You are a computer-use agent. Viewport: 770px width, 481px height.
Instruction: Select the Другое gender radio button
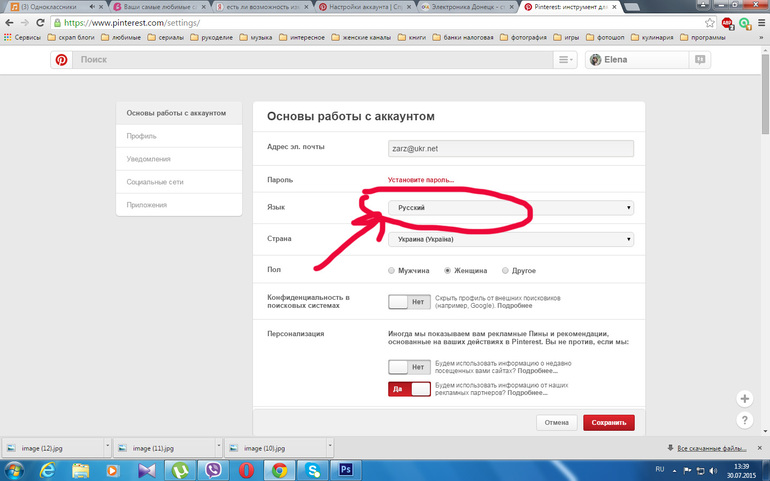(503, 270)
